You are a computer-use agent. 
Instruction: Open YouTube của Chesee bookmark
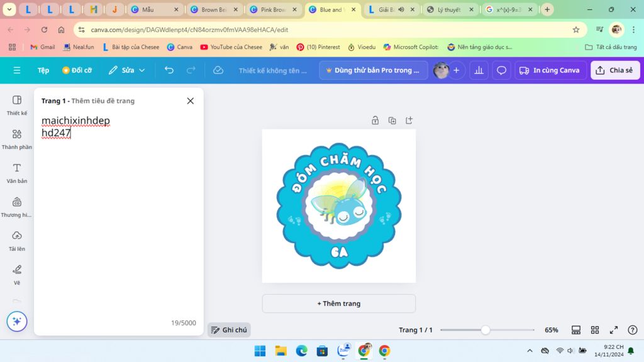[x=231, y=47]
